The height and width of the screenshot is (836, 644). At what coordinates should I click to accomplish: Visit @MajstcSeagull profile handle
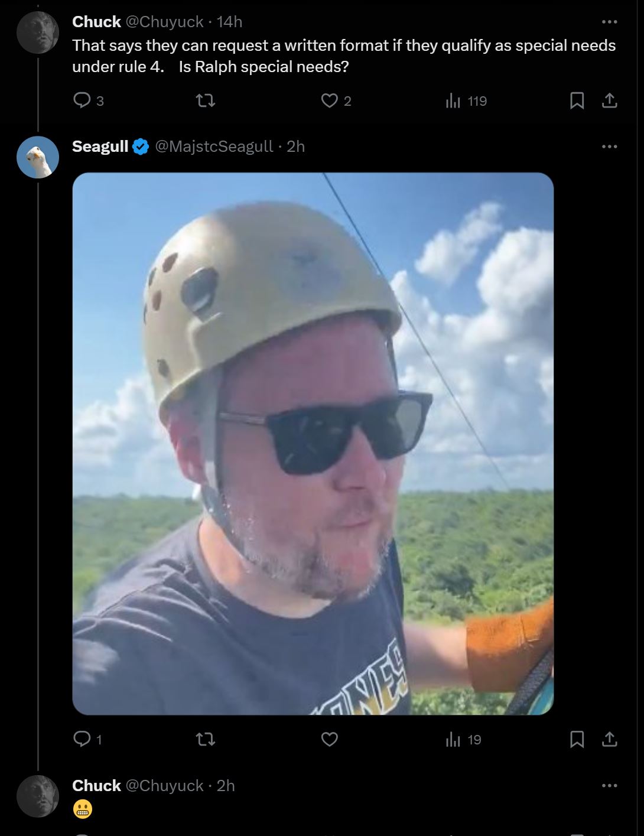click(214, 147)
